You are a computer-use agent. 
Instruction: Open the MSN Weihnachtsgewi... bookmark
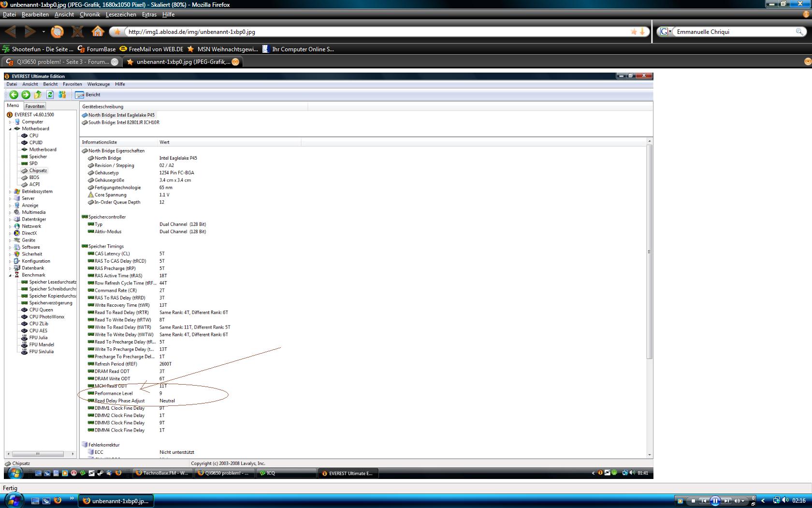(x=223, y=49)
